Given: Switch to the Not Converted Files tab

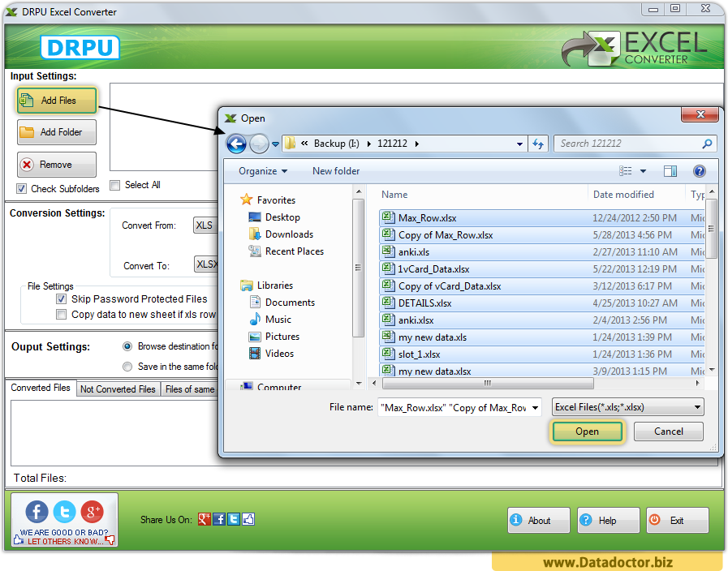Looking at the screenshot, I should [118, 389].
